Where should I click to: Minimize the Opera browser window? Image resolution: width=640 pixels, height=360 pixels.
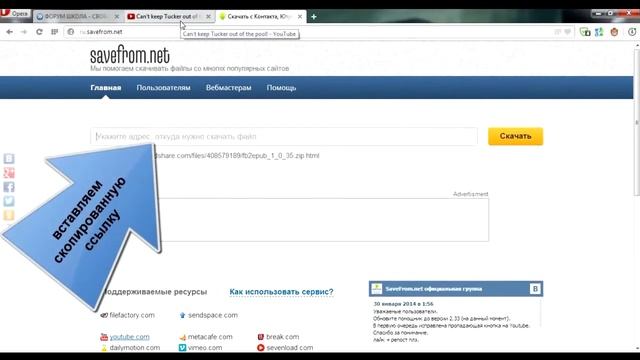pyautogui.click(x=598, y=13)
